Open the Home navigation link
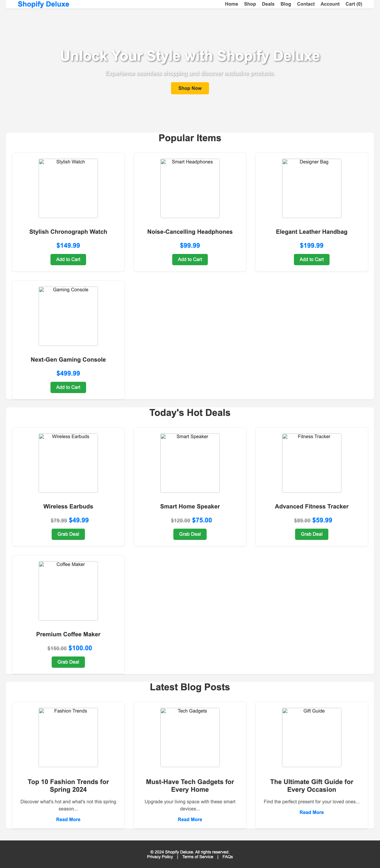 pyautogui.click(x=231, y=4)
